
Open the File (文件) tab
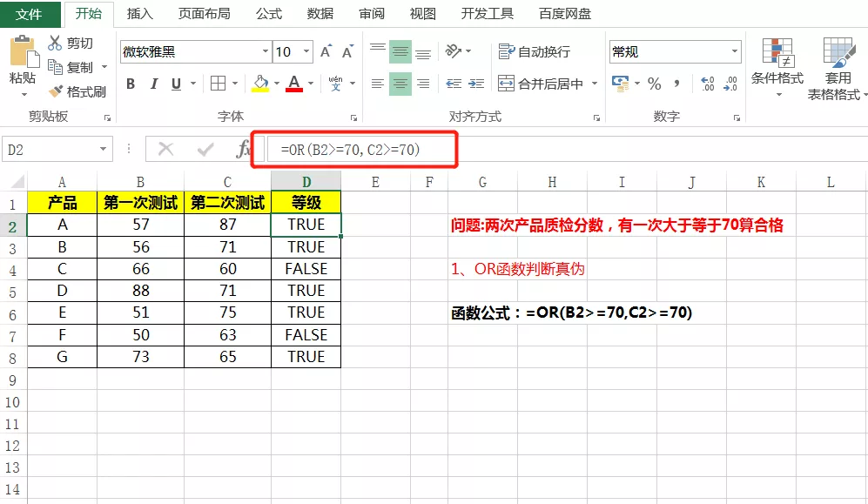pos(29,14)
